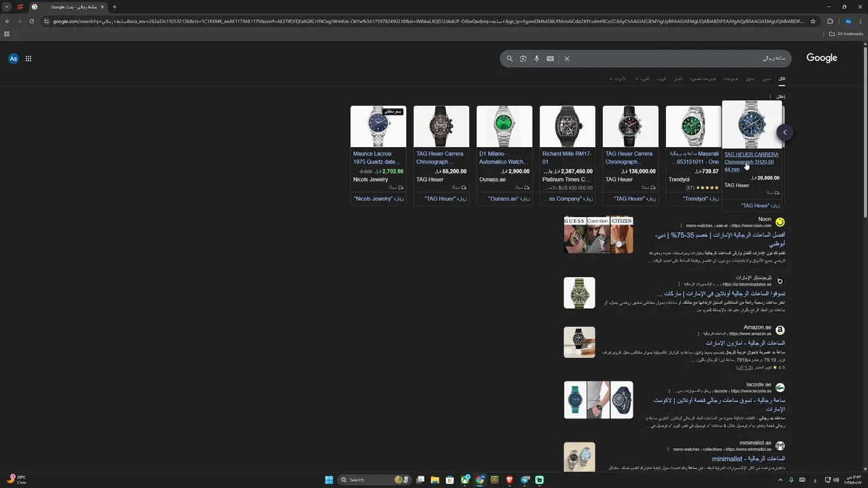868x488 pixels.
Task: Show hidden system tray icons chevron
Action: (x=779, y=480)
